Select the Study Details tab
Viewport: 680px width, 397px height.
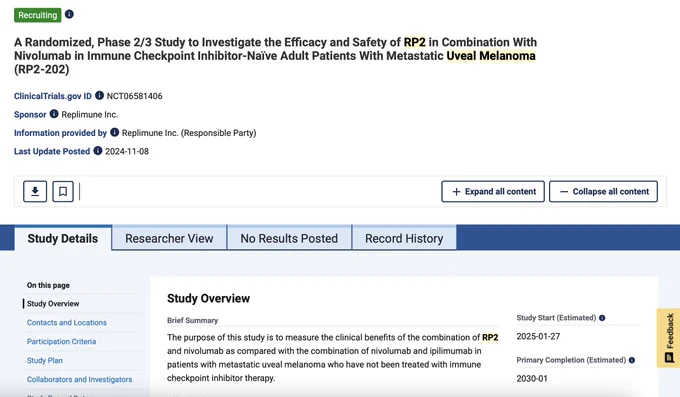click(x=63, y=238)
